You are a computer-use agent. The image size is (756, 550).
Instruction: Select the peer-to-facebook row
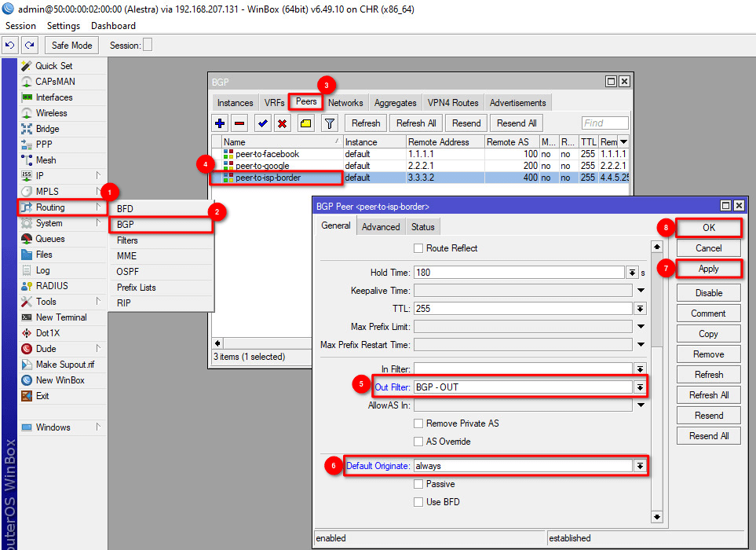(420, 154)
